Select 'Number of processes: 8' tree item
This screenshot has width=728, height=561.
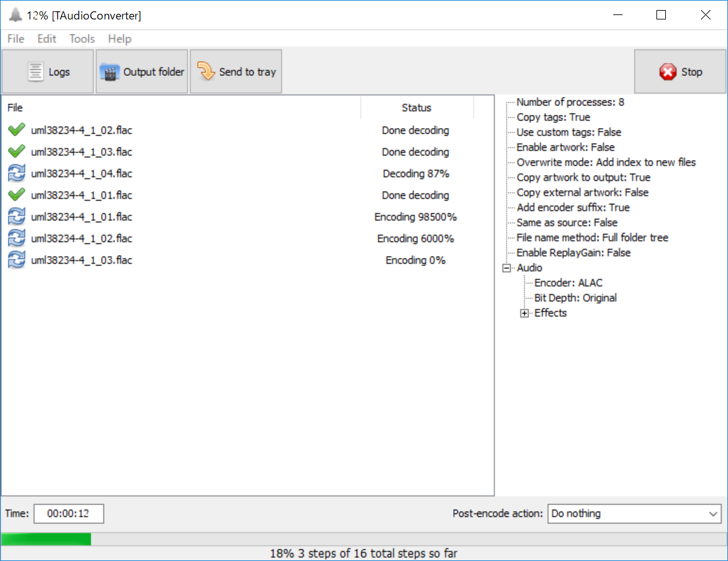570,102
